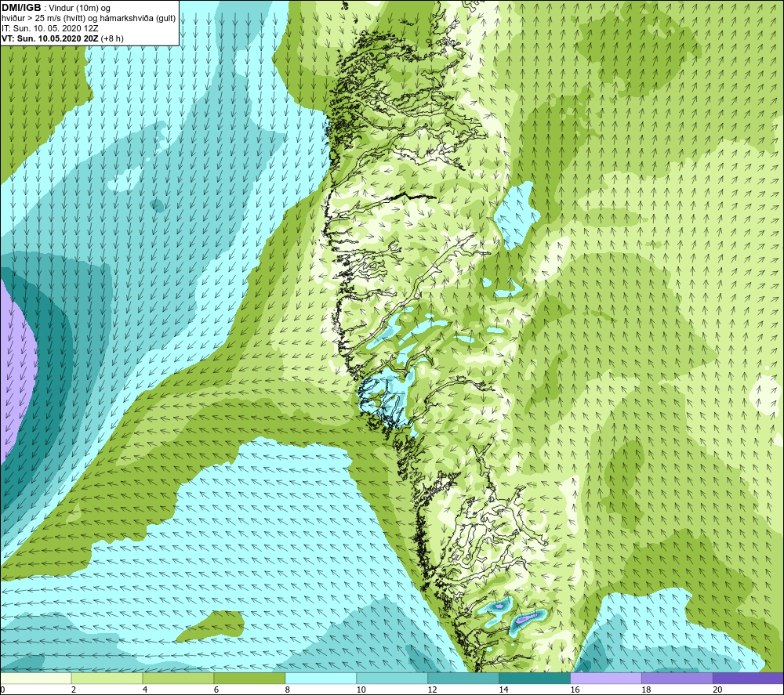Click the '6' scale label
This screenshot has width=784, height=695.
216,690
